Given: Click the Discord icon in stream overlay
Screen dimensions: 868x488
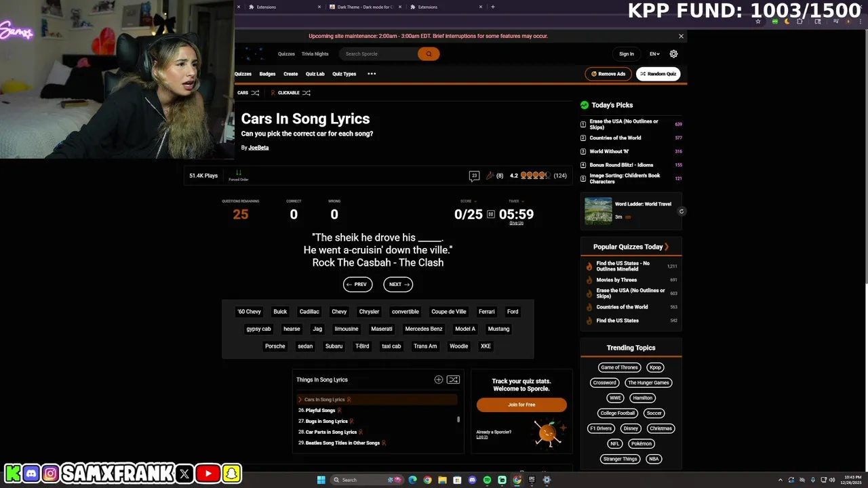Looking at the screenshot, I should [x=31, y=474].
